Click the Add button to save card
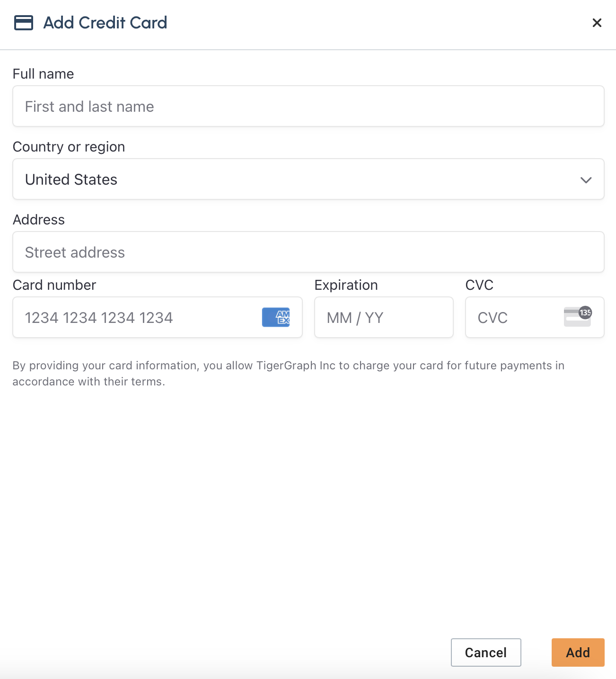Screen dimensions: 616x679 coord(578,652)
